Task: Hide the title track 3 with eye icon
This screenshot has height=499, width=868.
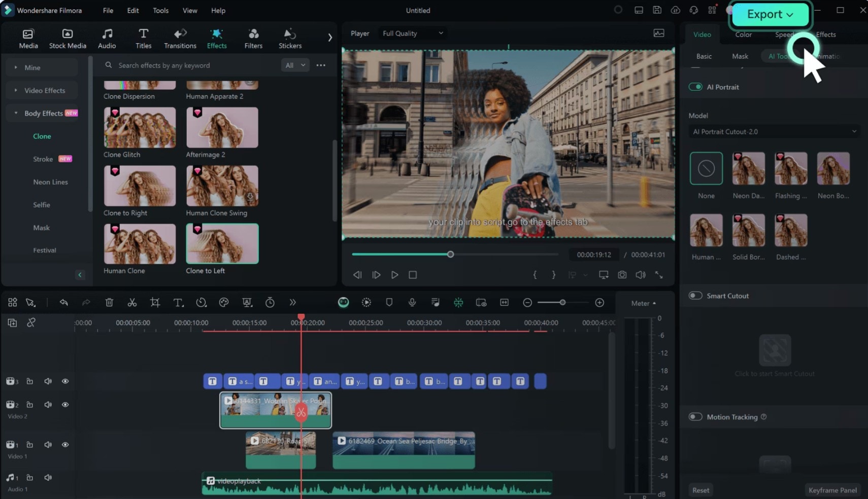Action: click(65, 381)
